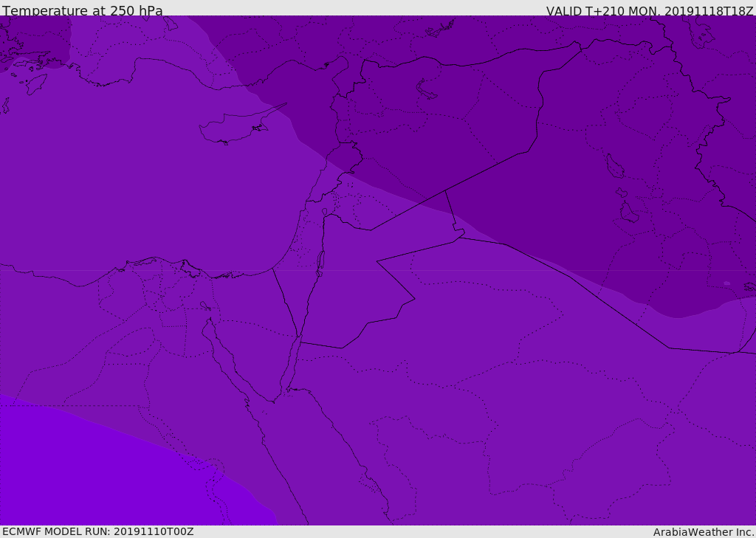Select the Dead Sea on the map

[320, 261]
